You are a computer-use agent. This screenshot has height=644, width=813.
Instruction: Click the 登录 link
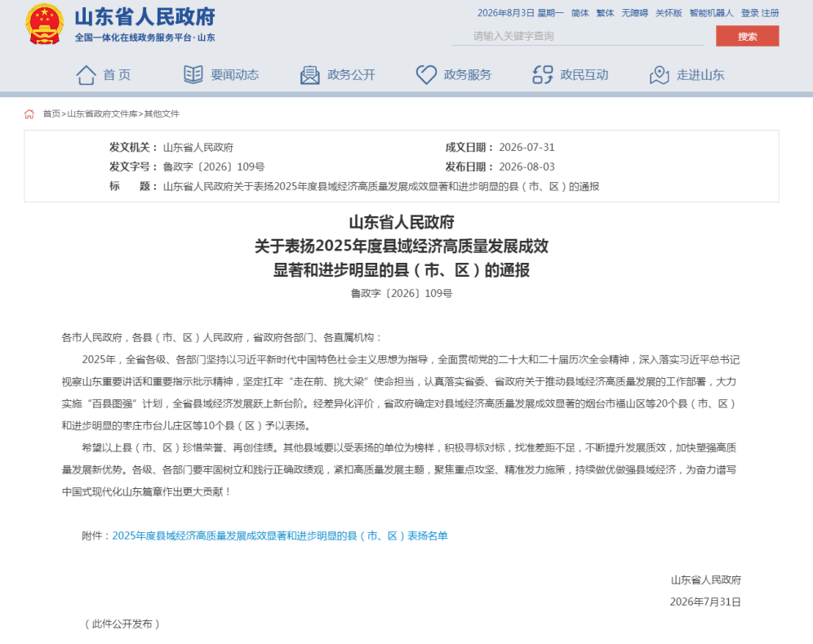(749, 14)
